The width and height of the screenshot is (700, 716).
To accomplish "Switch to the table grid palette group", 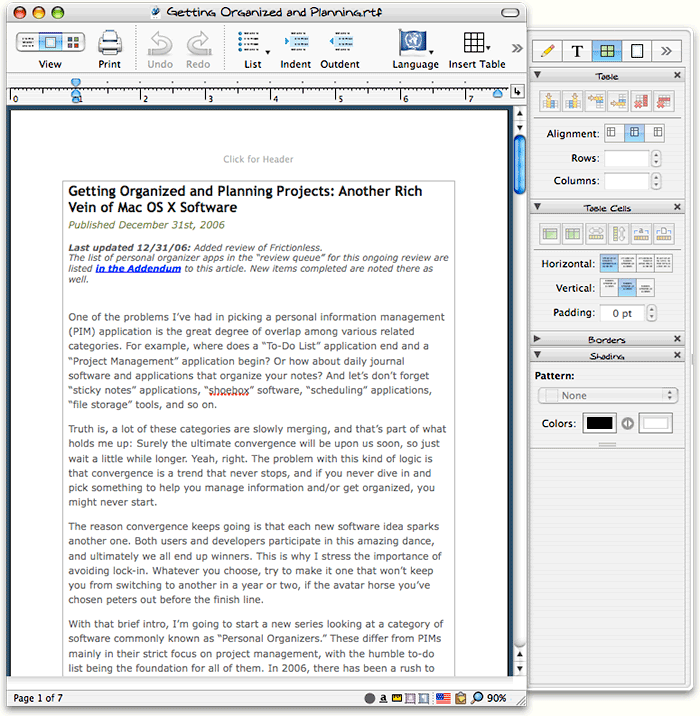I will (607, 51).
